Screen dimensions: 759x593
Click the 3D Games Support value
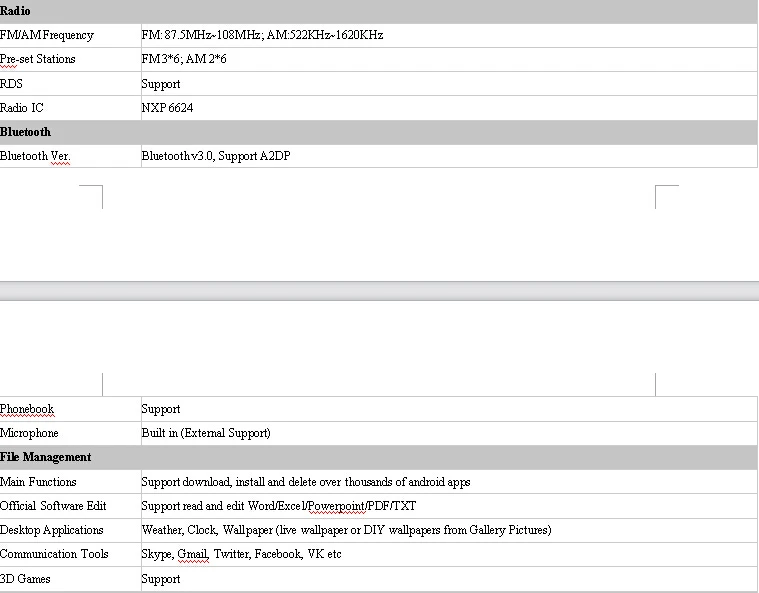click(x=161, y=579)
